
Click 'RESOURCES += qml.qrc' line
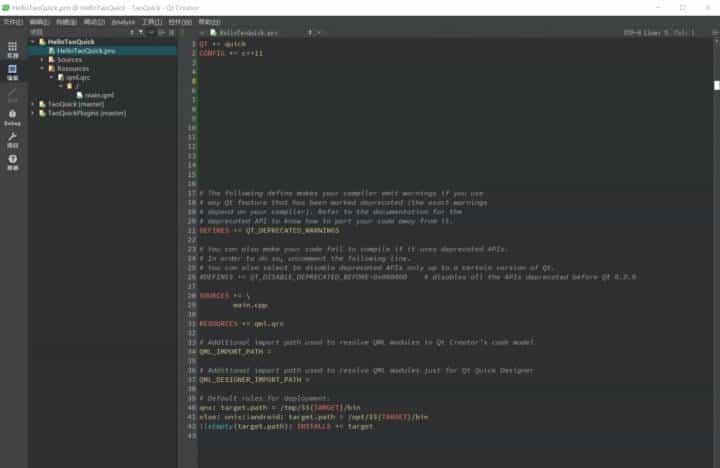[242, 324]
